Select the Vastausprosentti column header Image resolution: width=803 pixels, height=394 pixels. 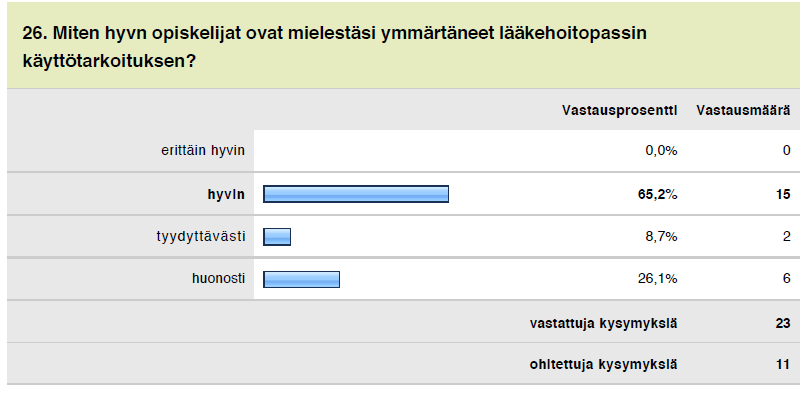(x=620, y=110)
